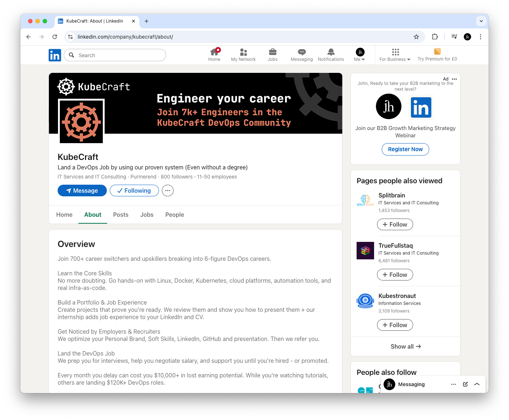The image size is (509, 420).
Task: Expand the Me profile dropdown
Action: pos(360,55)
